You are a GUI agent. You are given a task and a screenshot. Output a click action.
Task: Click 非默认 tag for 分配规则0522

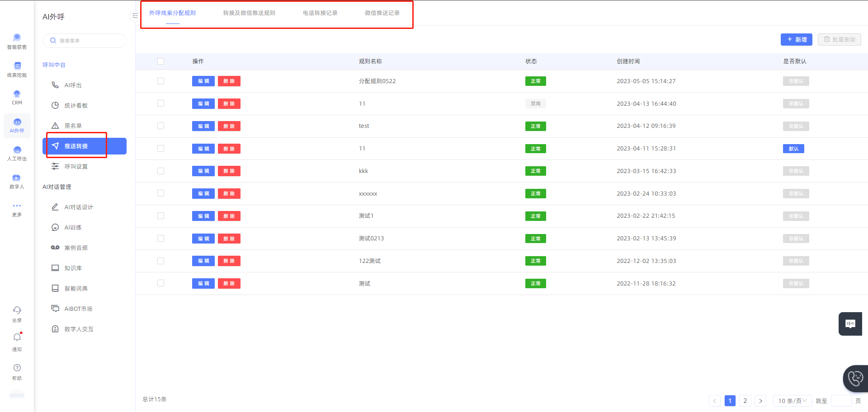(x=796, y=81)
